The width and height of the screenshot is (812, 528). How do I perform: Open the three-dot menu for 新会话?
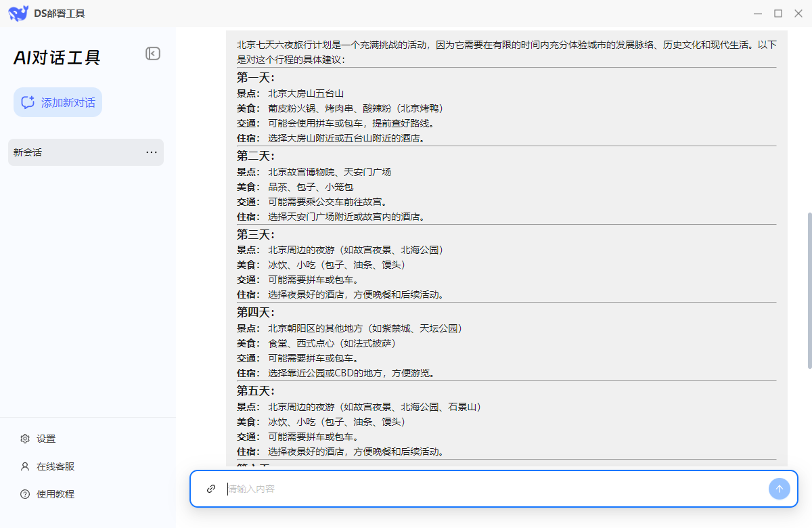[x=152, y=152]
